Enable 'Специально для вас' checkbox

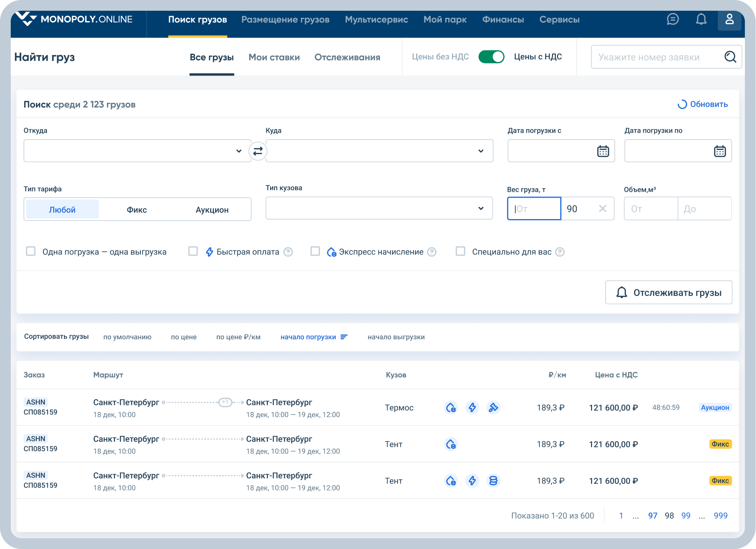point(460,251)
